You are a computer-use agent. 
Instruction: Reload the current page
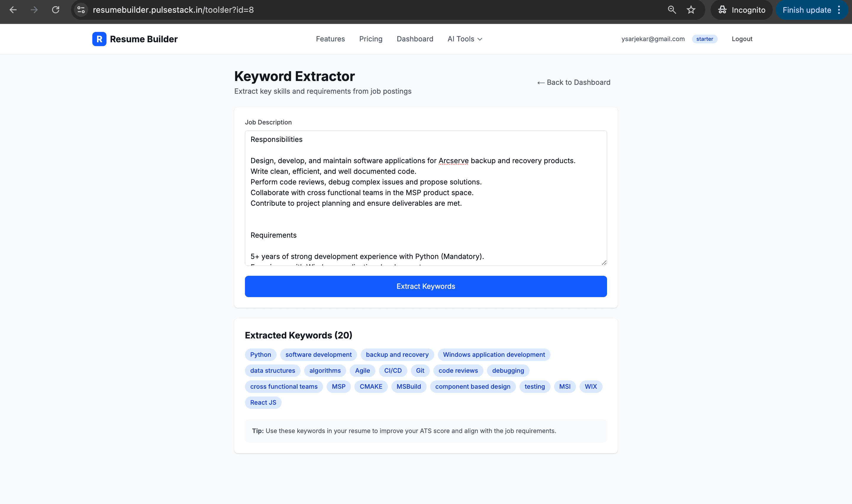[56, 10]
